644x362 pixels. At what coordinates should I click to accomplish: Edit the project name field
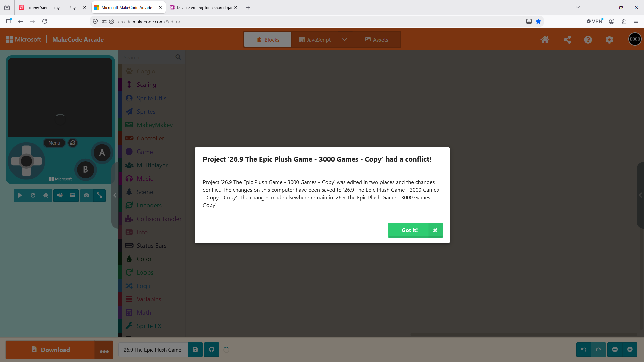tap(153, 350)
